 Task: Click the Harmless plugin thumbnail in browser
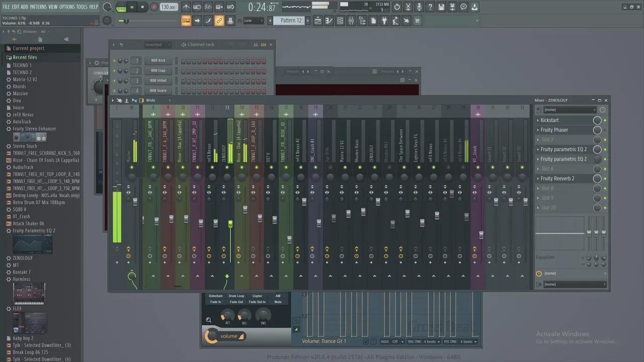tap(29, 294)
